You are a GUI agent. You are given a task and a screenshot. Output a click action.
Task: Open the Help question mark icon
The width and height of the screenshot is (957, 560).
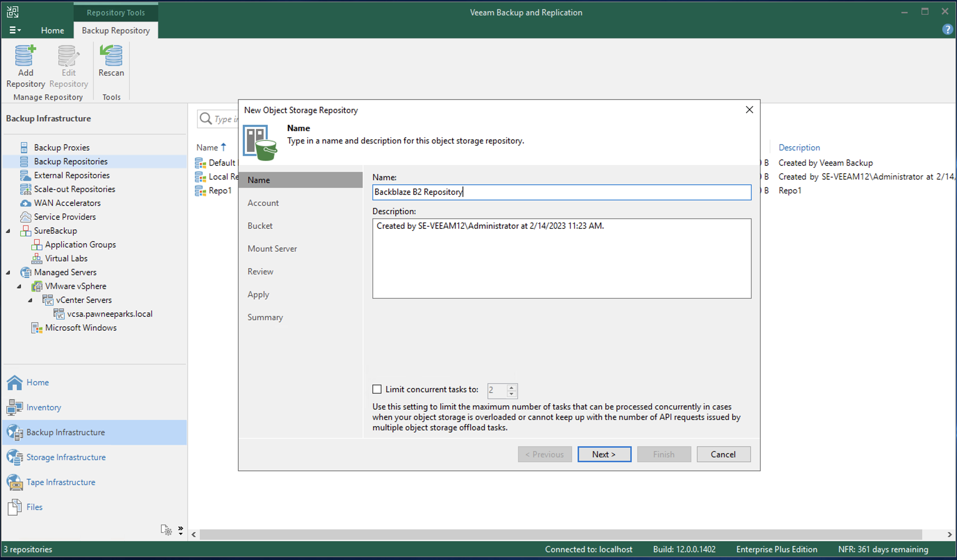947,29
